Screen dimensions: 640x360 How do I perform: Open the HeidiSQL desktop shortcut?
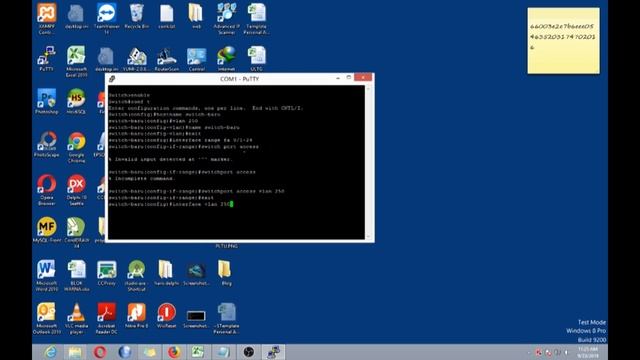pyautogui.click(x=76, y=101)
